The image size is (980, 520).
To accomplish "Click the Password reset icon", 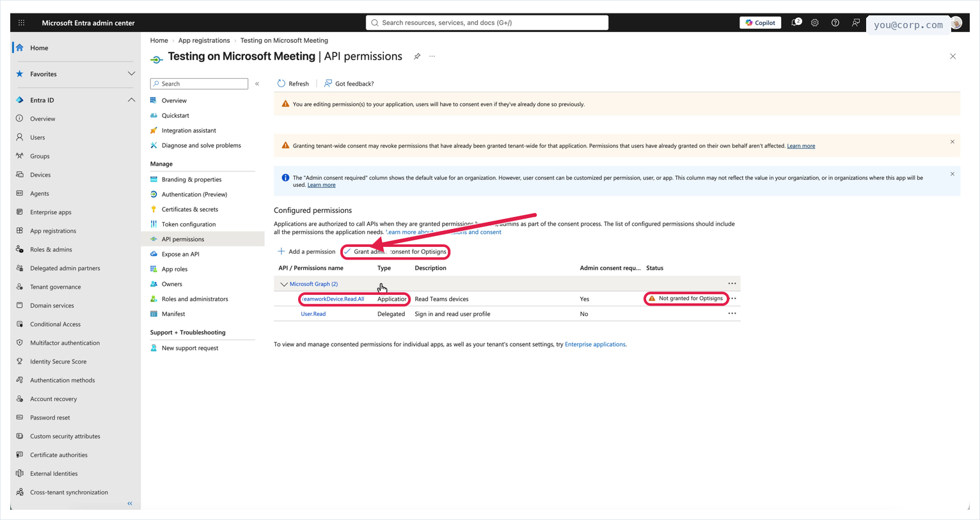I will (x=20, y=417).
